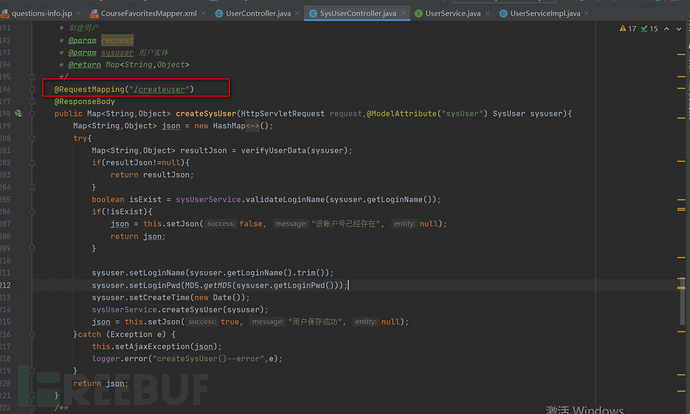The height and width of the screenshot is (414, 690).
Task: Click the class icon on SysUserController.java tab
Action: pos(313,14)
